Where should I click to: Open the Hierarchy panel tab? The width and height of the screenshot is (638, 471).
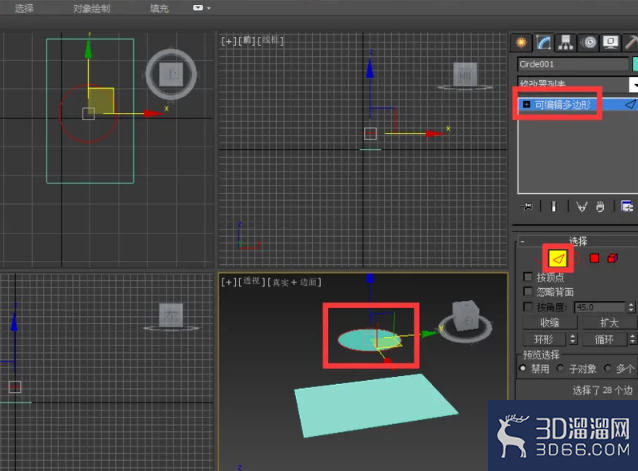[566, 42]
